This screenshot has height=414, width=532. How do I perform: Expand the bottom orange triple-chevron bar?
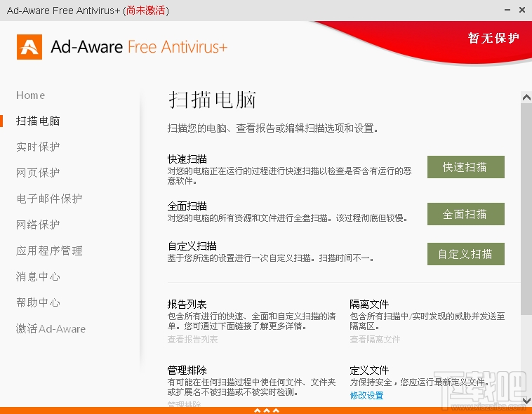pos(267,410)
